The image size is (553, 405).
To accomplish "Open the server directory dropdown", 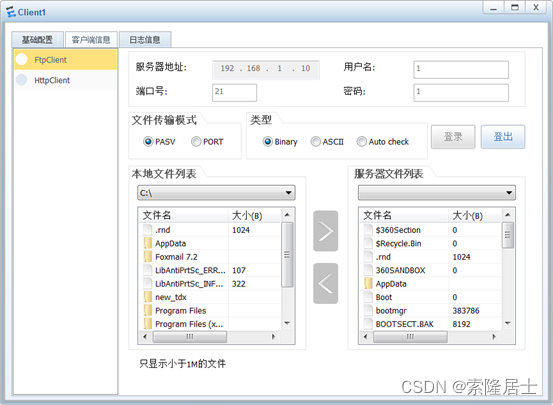I will tap(437, 193).
